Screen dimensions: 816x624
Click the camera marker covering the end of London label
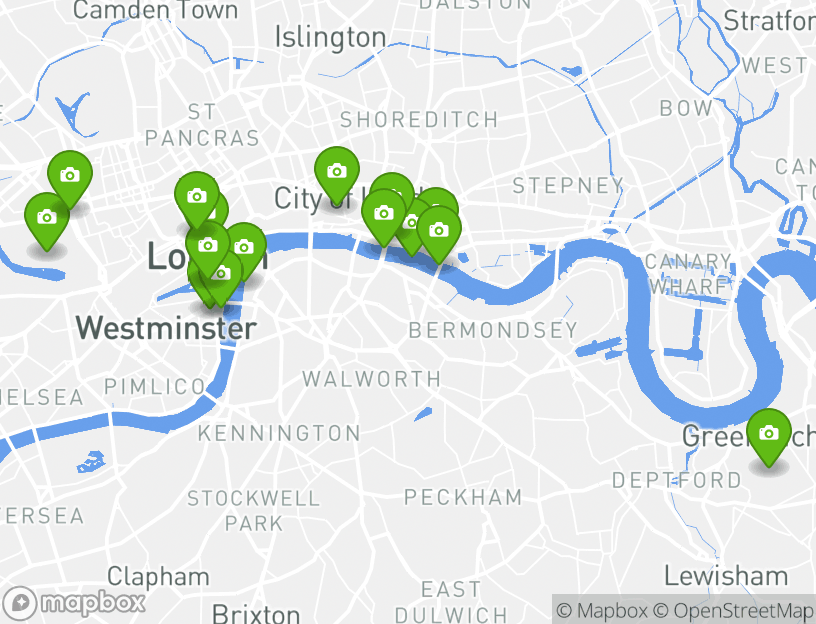pyautogui.click(x=245, y=249)
